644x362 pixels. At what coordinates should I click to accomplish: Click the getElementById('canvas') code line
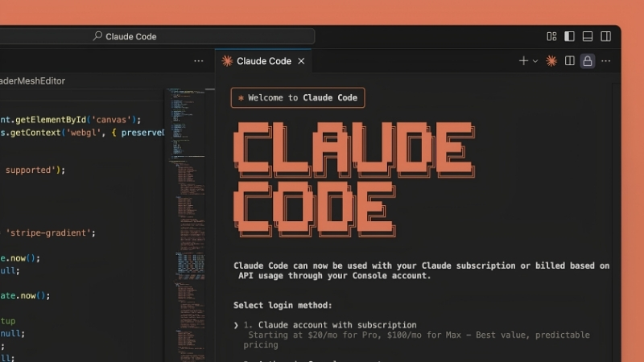70,120
